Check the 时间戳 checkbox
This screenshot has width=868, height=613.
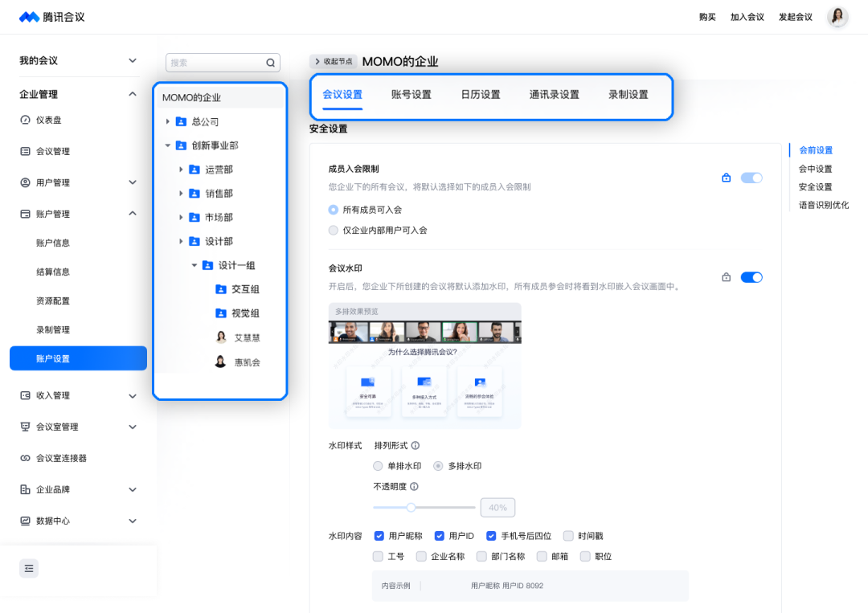point(568,536)
